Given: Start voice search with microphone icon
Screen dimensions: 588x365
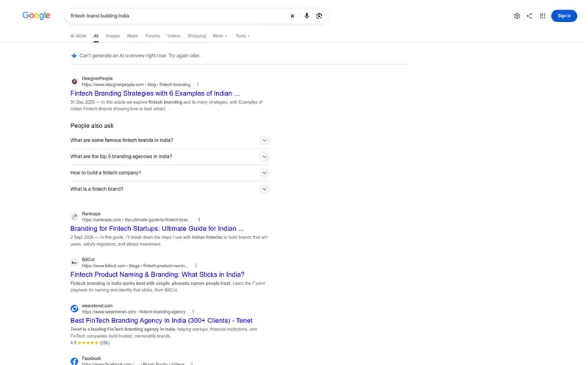Looking at the screenshot, I should pos(306,15).
